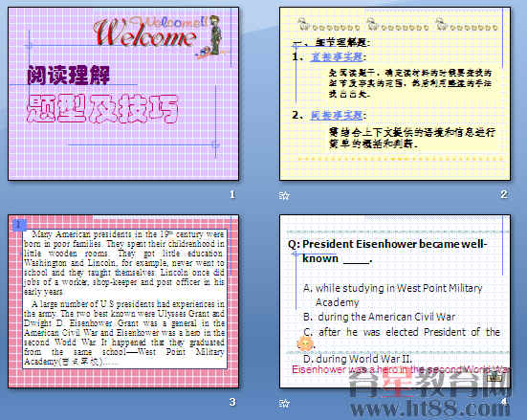Viewport: 527px width, 420px height.
Task: Click the slide number 1 label
Action: pos(232,194)
